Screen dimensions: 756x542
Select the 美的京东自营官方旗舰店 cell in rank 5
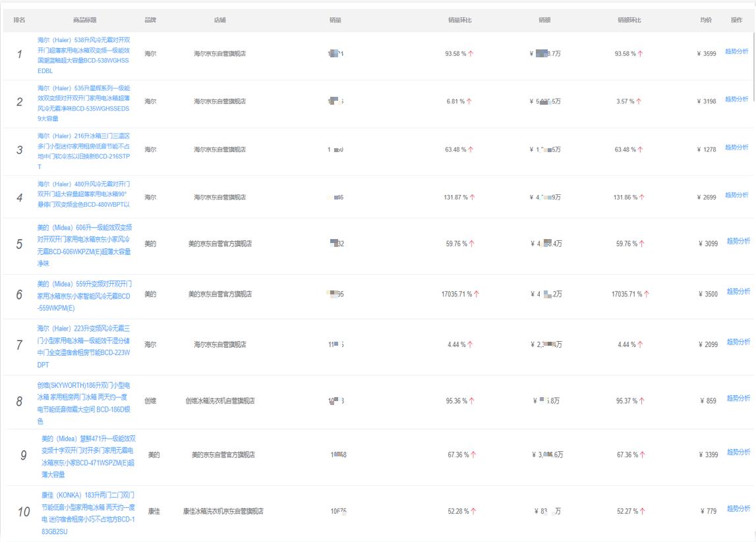coord(220,244)
